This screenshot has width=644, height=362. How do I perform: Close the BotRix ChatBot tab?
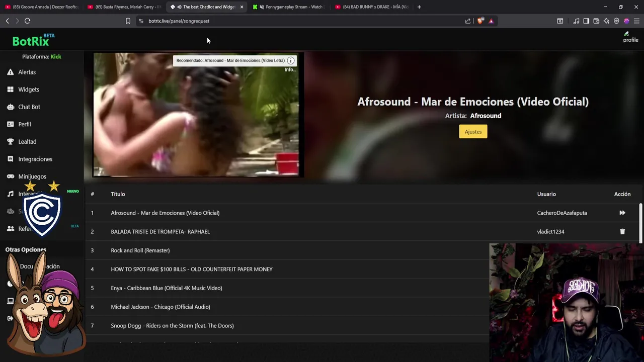(242, 7)
